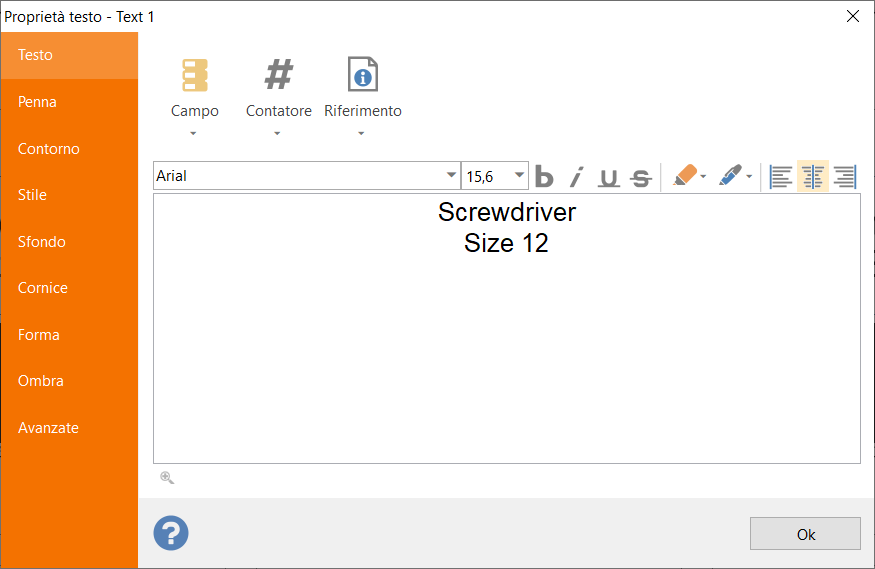875x569 pixels.
Task: Confirm with the Ok button
Action: click(805, 534)
